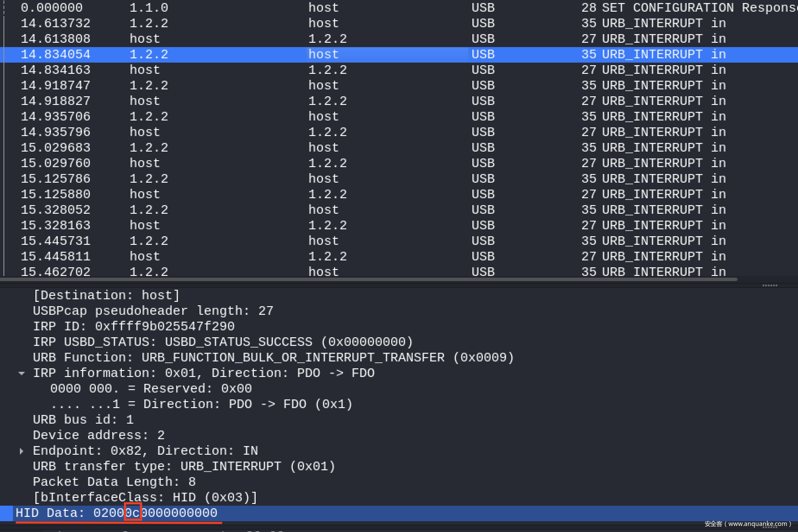Select packet at time 15.029683
798x532 pixels.
tap(56, 148)
